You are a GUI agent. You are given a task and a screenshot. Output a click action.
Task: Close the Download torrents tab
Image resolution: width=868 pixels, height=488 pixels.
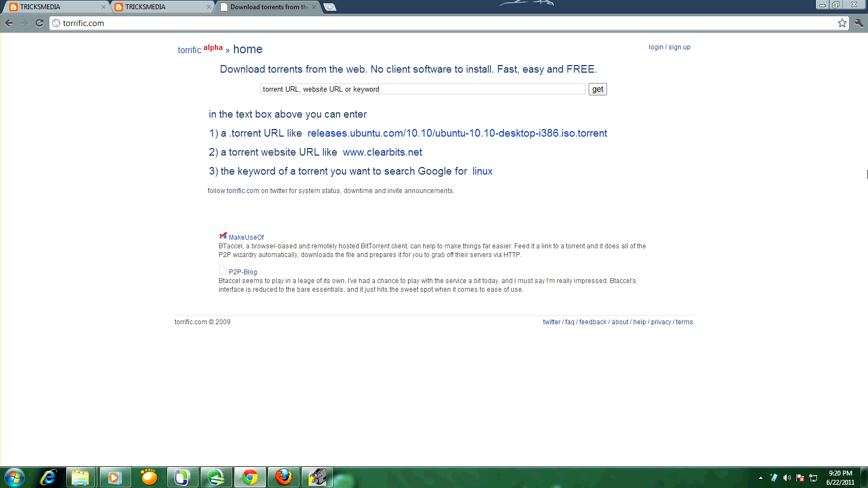[x=314, y=7]
